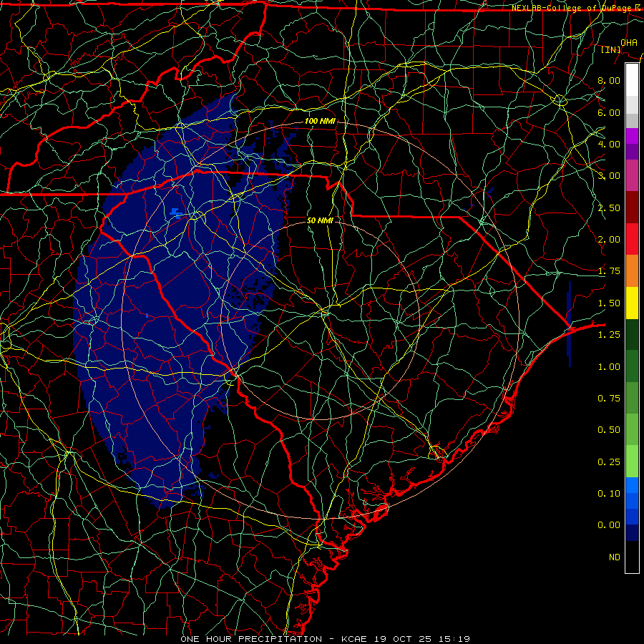Select the 1.25 legend value

tap(609, 335)
